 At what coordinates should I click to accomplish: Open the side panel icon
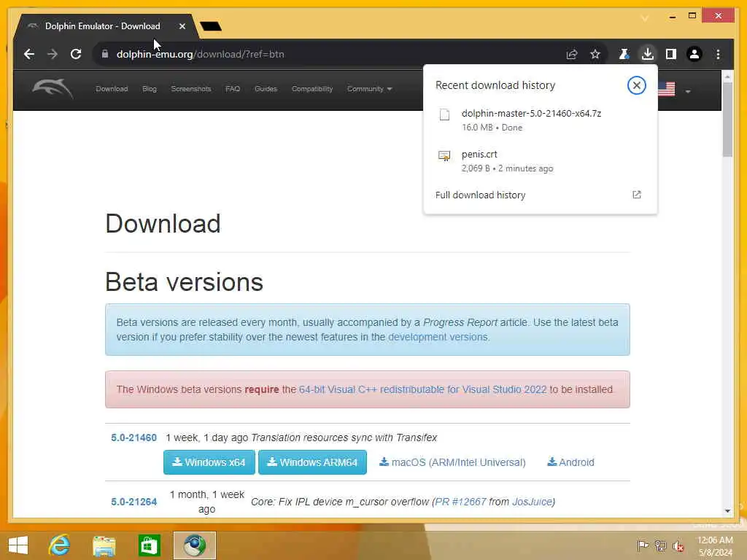click(671, 54)
